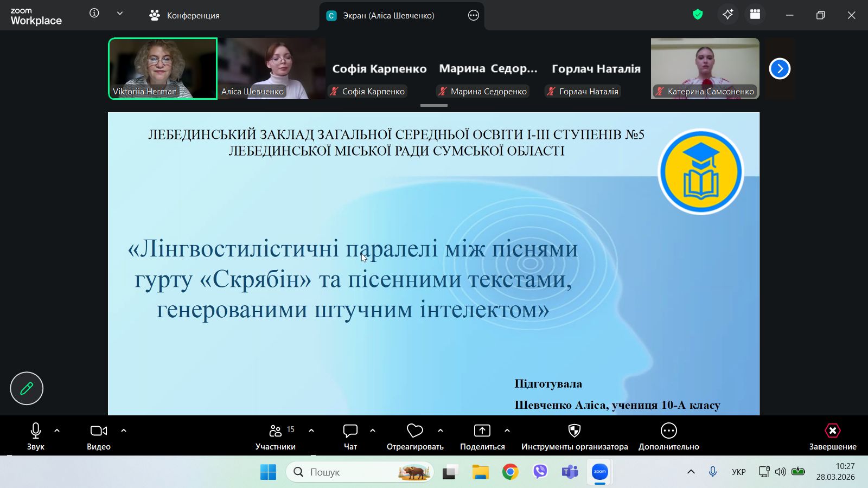Mute microphone with Звук button

[x=36, y=436]
